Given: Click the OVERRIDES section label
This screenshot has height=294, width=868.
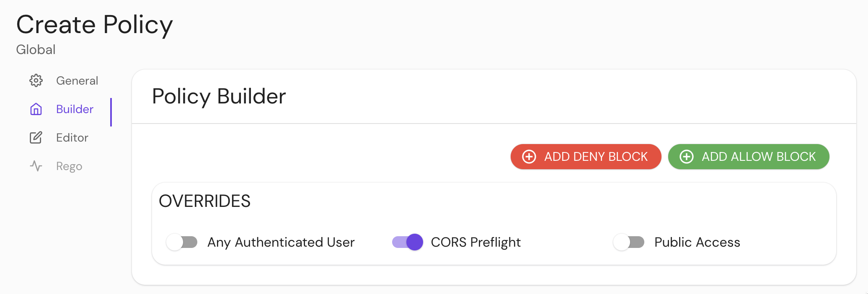Looking at the screenshot, I should click(x=204, y=201).
